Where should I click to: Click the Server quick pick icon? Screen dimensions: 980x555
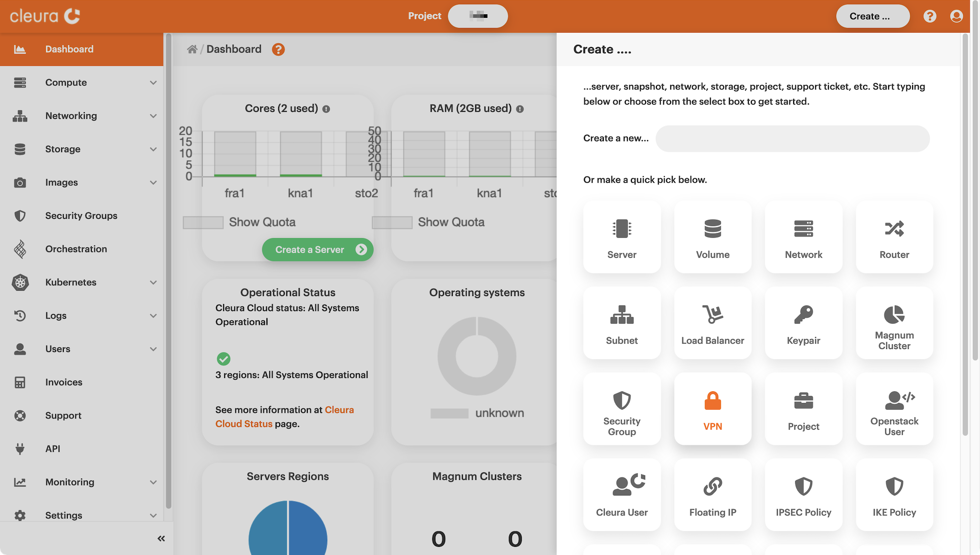[x=622, y=229]
